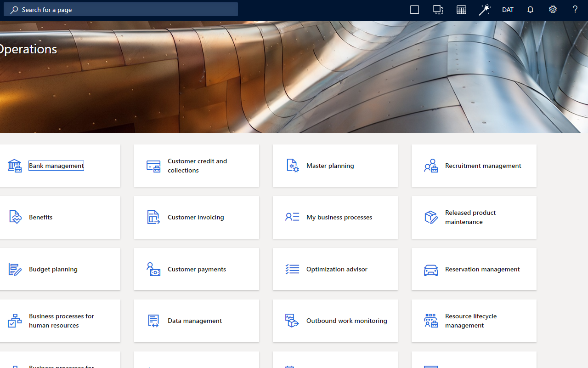Launch the Customer invoicing label
This screenshot has width=588, height=368.
click(196, 217)
